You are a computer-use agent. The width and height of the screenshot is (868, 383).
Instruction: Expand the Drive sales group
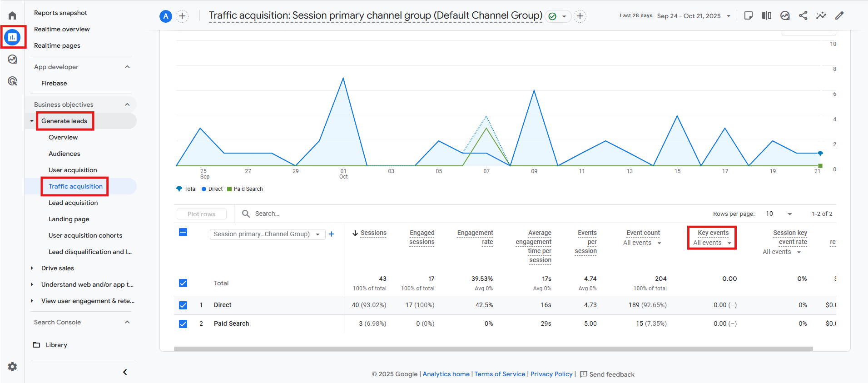(x=32, y=268)
